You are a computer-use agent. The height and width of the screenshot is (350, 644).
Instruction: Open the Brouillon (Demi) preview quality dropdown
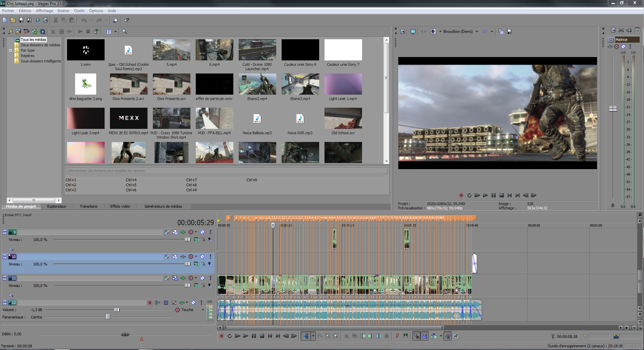[x=477, y=32]
